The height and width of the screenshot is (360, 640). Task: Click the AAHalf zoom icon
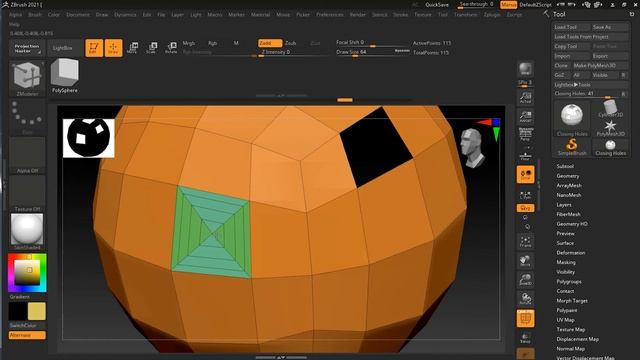pyautogui.click(x=525, y=117)
